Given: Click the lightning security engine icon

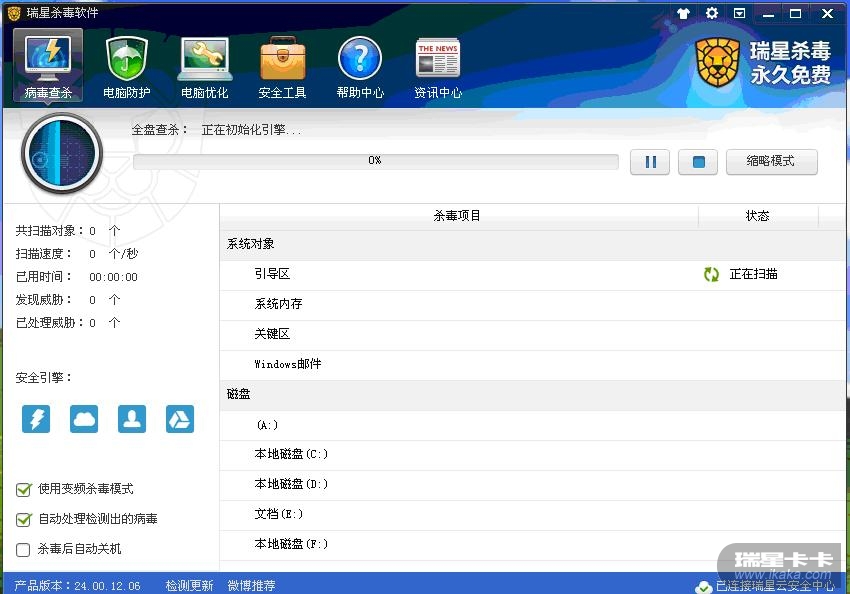Looking at the screenshot, I should [x=36, y=419].
